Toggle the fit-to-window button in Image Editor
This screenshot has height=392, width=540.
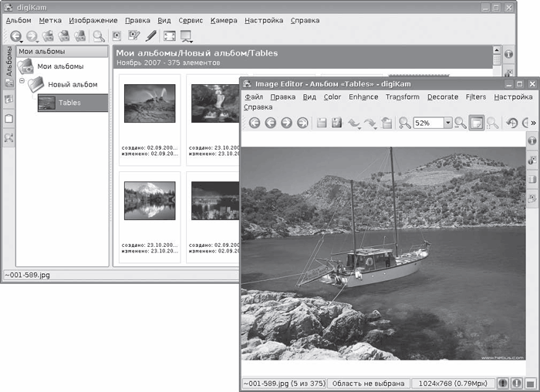(477, 123)
